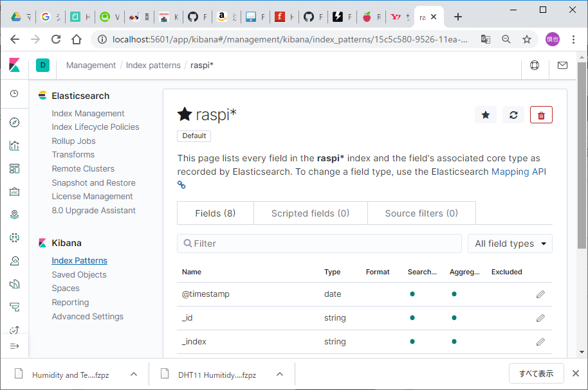Delete the raspi* index pattern
Screen dimensions: 588x390
click(541, 115)
